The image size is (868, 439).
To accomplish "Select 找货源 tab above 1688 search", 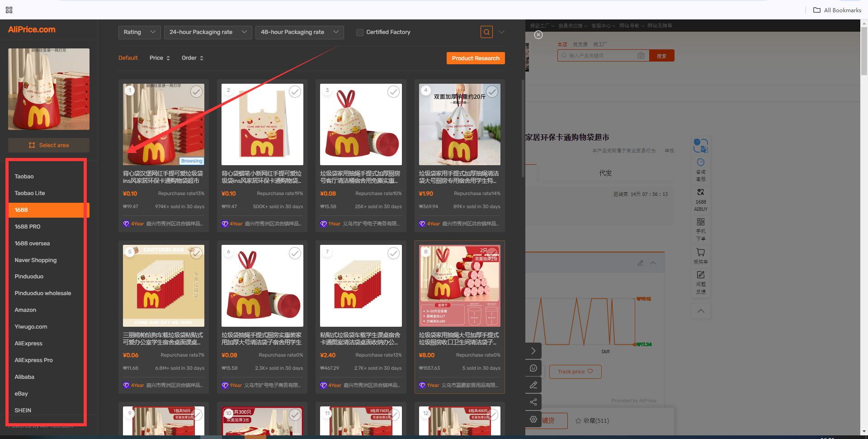I will tap(580, 44).
